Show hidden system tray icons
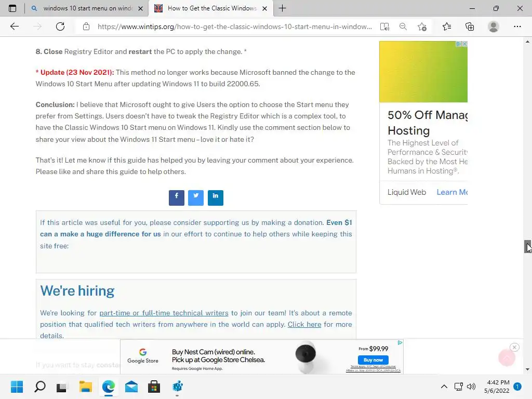 coord(444,387)
